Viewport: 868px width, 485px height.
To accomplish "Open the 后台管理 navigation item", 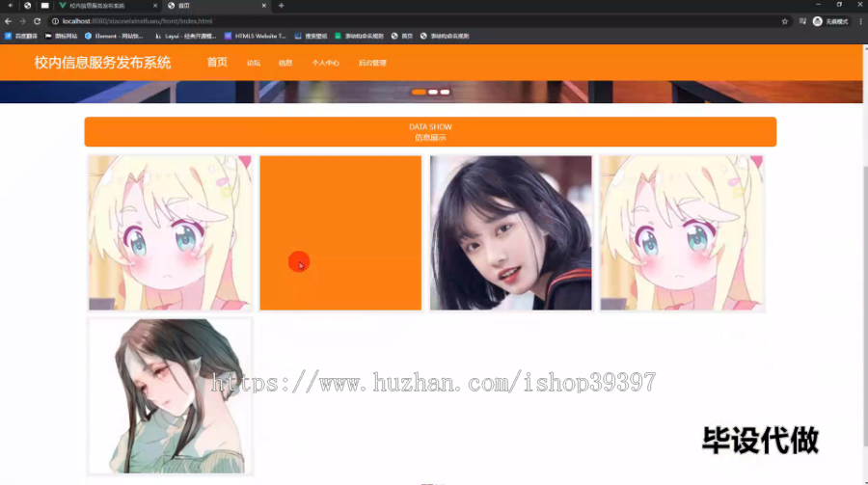I will [372, 63].
